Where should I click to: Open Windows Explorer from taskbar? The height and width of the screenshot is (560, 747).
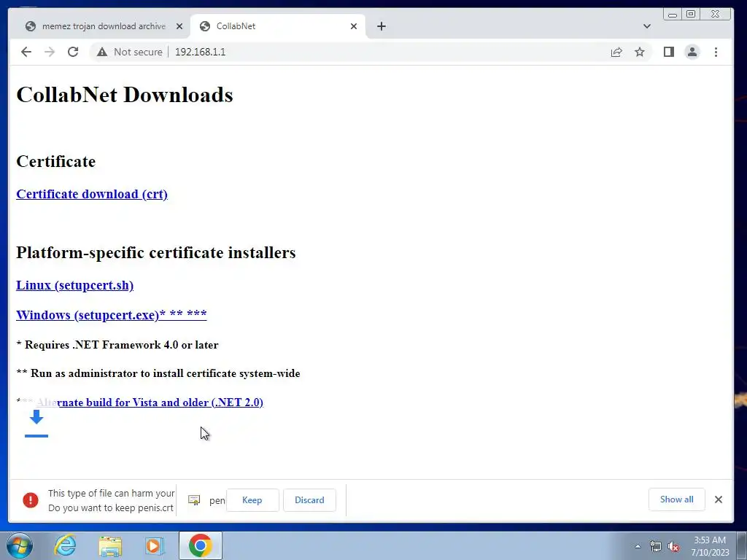(x=111, y=545)
